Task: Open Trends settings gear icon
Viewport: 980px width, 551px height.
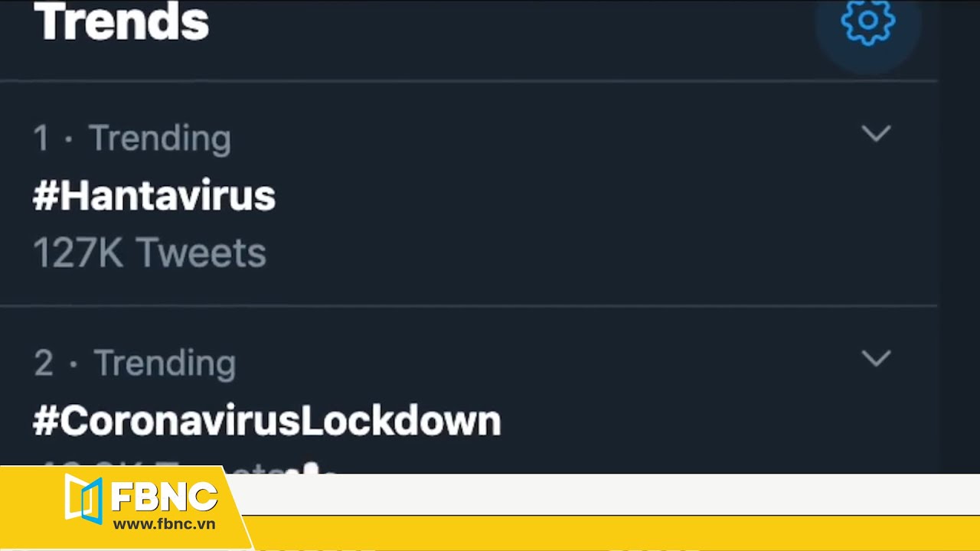Action: (867, 21)
